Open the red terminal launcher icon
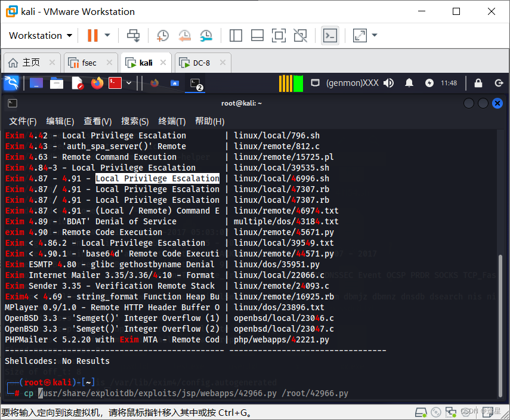 pos(115,83)
